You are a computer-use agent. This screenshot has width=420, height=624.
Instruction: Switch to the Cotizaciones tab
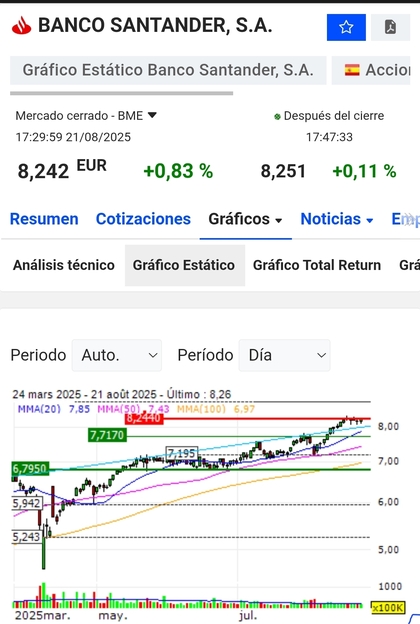click(x=143, y=219)
